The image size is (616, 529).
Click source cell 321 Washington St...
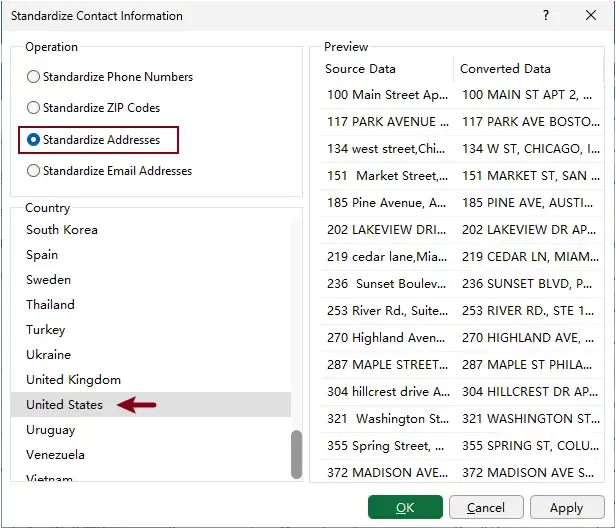tap(387, 419)
